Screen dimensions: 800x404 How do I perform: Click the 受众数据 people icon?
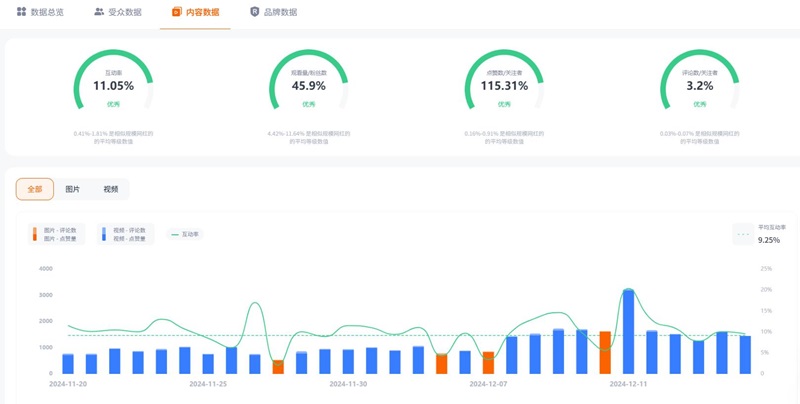[99, 12]
